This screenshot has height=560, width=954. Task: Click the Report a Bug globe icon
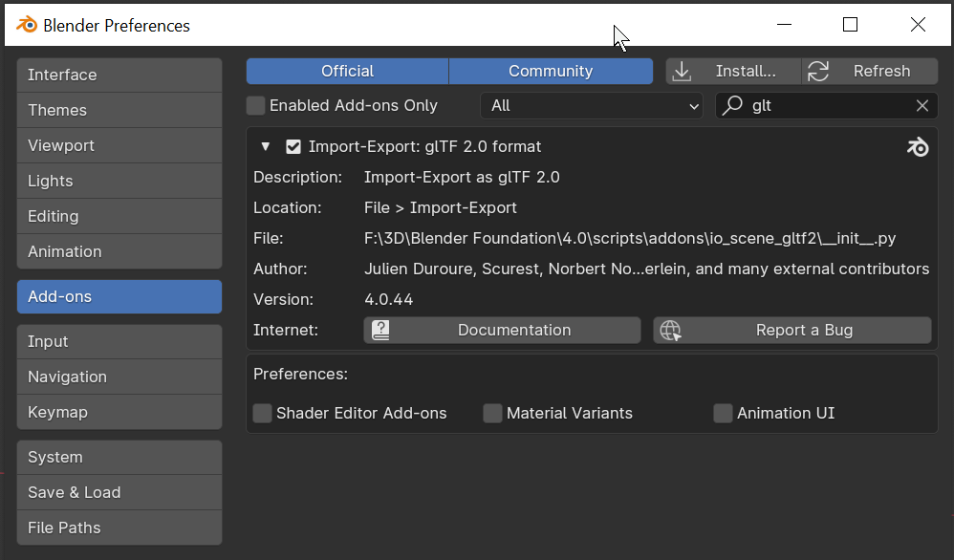[670, 330]
